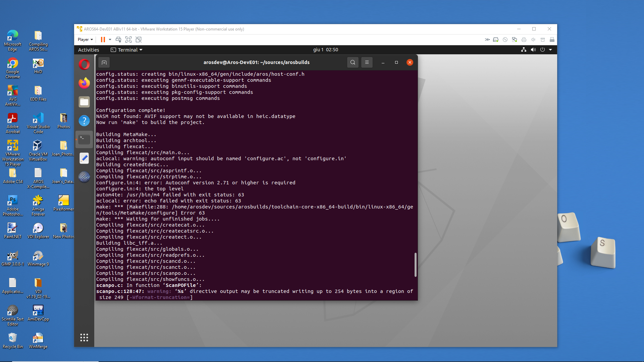Image resolution: width=644 pixels, height=362 pixels.
Task: Open terminal search
Action: point(353,62)
